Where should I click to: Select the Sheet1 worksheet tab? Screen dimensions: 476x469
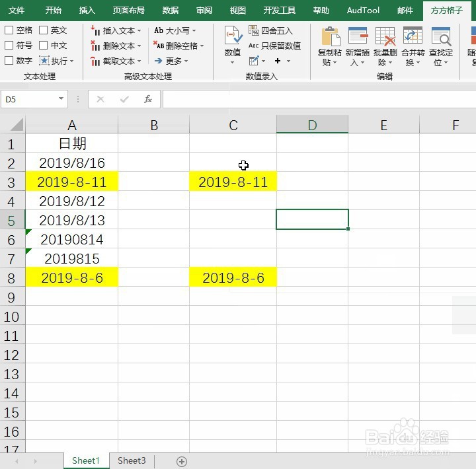pyautogui.click(x=86, y=461)
